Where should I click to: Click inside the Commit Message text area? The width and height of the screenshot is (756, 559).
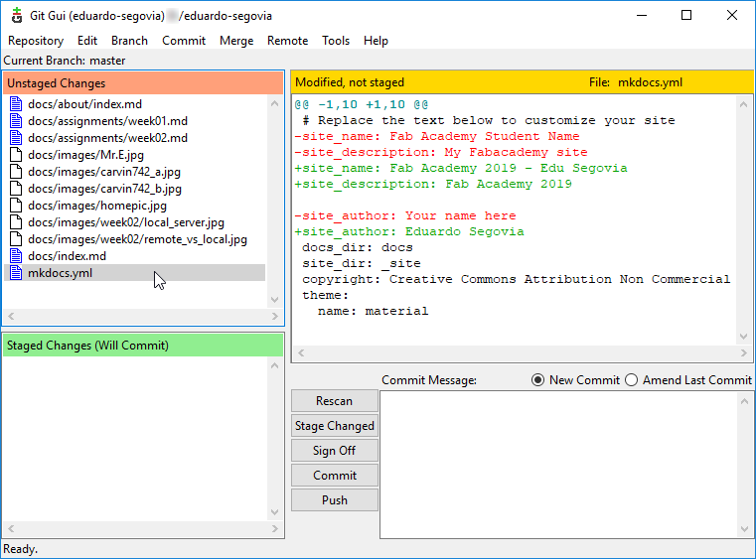click(x=559, y=465)
